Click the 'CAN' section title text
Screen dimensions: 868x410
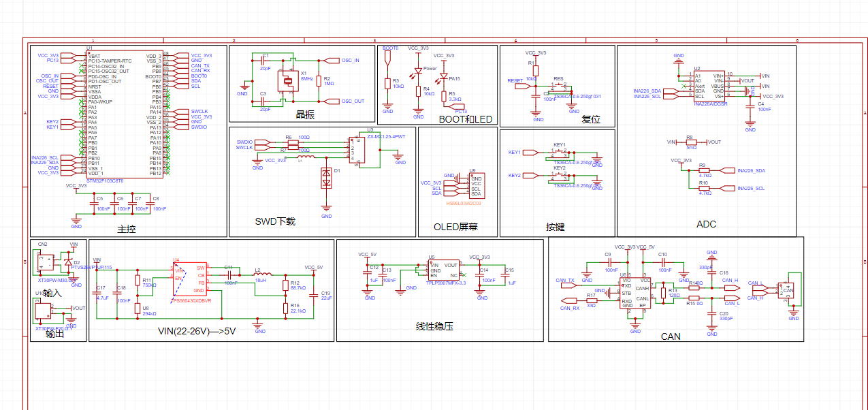[x=671, y=336]
